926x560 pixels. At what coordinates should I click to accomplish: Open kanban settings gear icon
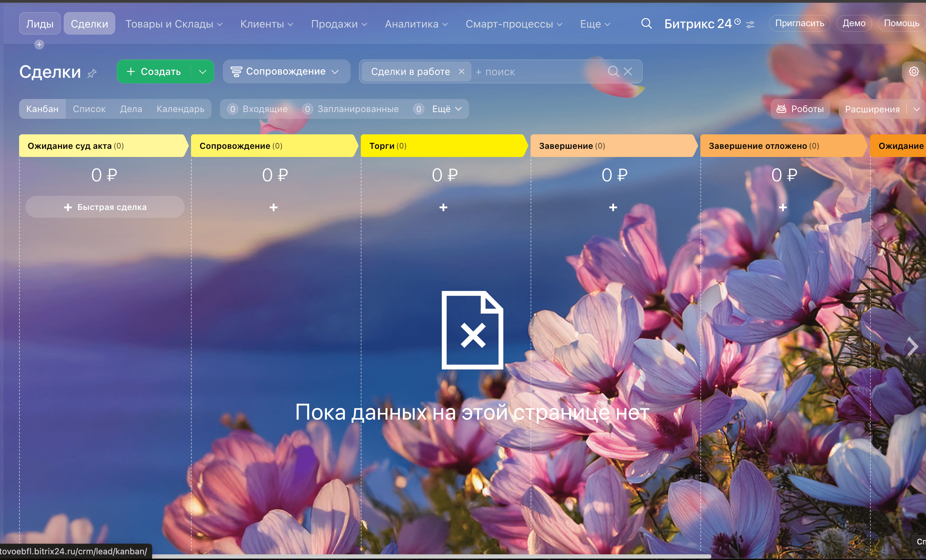(914, 71)
